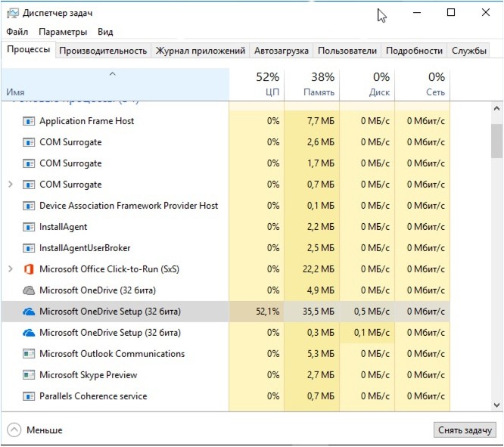Image resolution: width=504 pixels, height=447 pixels.
Task: Click the Task Manager title bar icon
Action: pos(13,13)
